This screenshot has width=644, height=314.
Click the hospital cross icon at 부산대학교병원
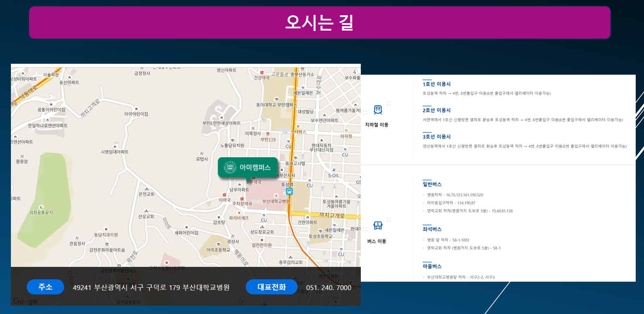click(x=276, y=195)
